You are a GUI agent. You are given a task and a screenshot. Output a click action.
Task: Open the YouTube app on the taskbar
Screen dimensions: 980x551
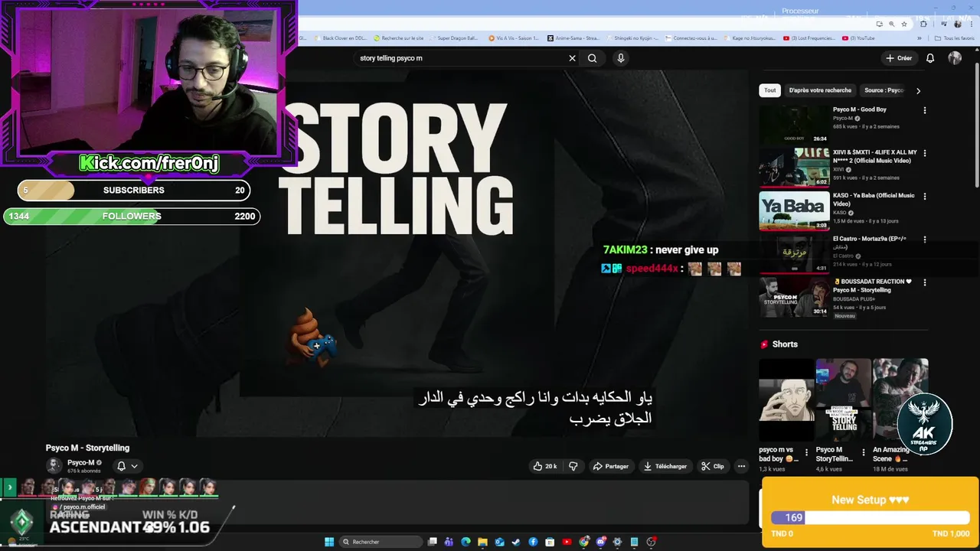(567, 542)
